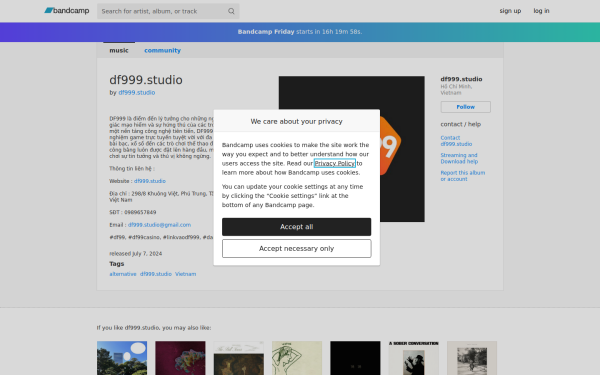Open the recommended album with the grey photo cover

(x=472, y=358)
